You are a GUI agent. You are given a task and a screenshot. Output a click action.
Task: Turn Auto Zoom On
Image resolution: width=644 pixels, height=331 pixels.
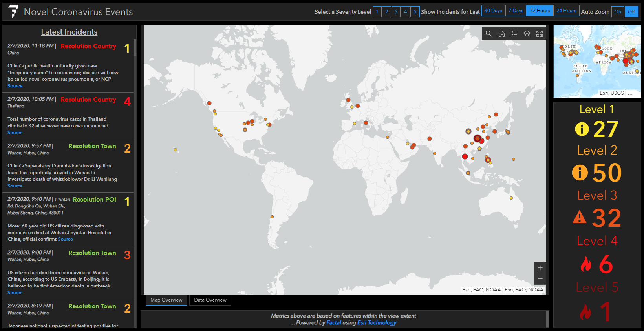[x=618, y=12]
